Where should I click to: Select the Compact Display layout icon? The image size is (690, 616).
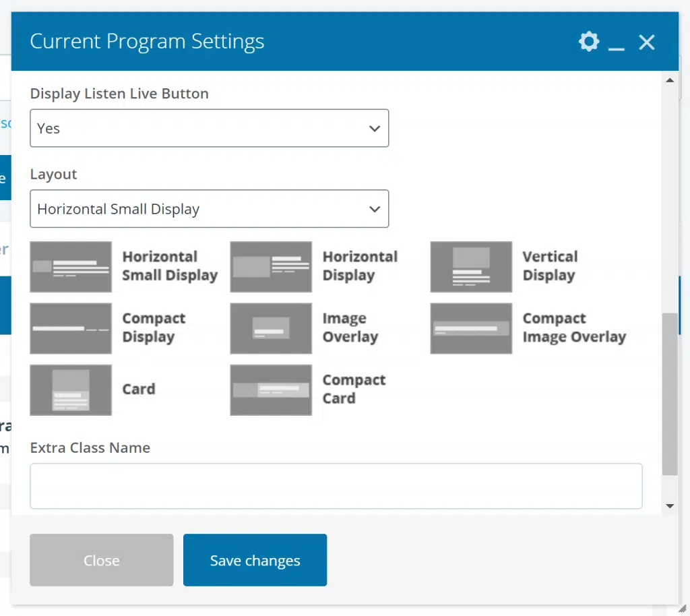tap(71, 328)
